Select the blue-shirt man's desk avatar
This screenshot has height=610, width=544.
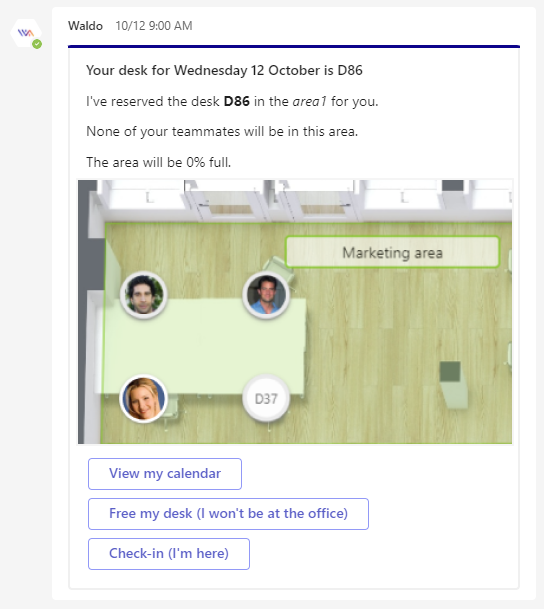click(x=266, y=295)
